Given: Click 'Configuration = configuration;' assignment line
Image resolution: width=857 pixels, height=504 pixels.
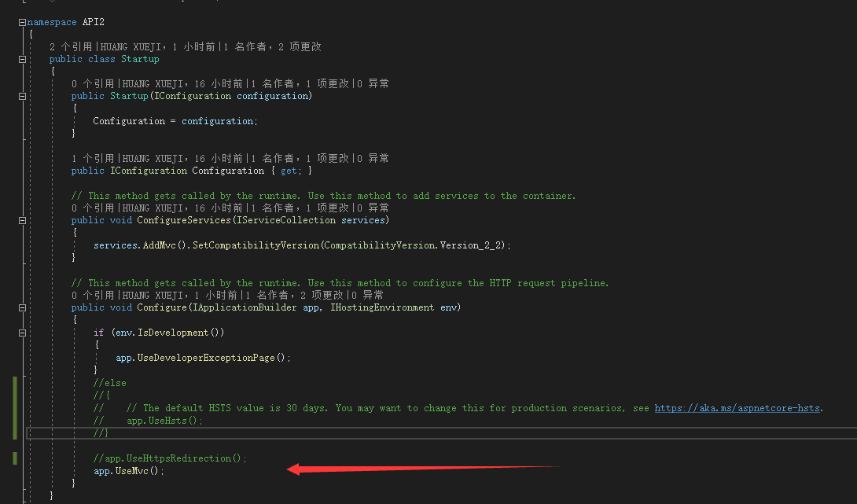Looking at the screenshot, I should coord(175,121).
